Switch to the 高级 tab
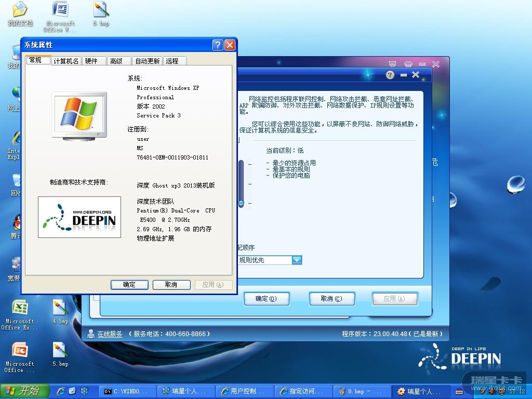This screenshot has height=399, width=532. pos(119,61)
